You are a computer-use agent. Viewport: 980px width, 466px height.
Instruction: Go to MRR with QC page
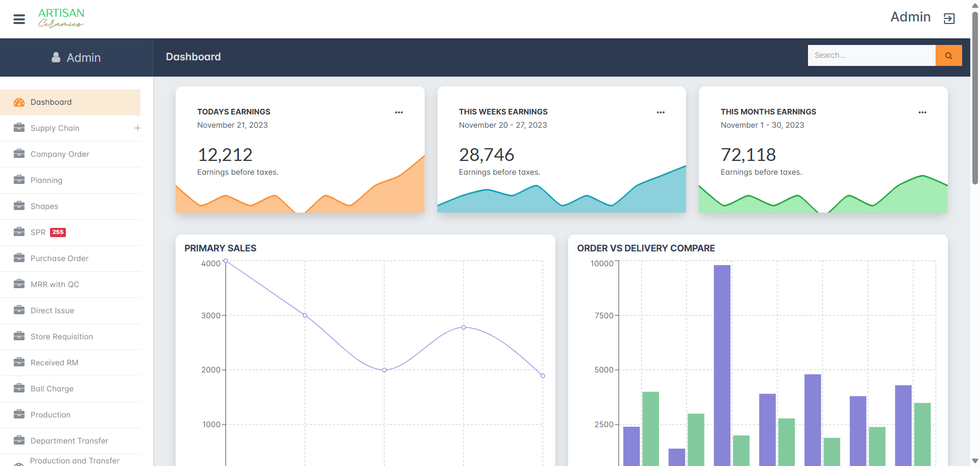pos(55,285)
